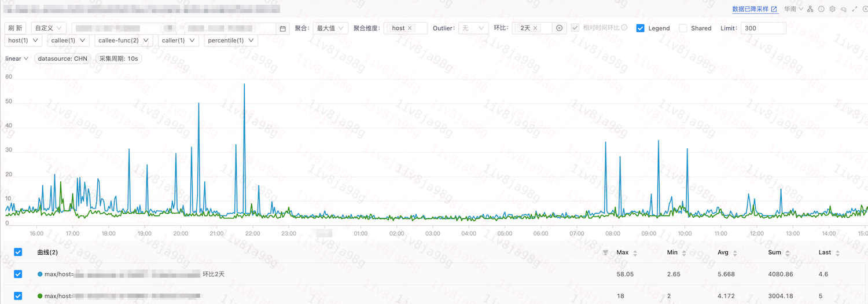
Task: Remove the host tag from 聚合维度
Action: pyautogui.click(x=410, y=28)
